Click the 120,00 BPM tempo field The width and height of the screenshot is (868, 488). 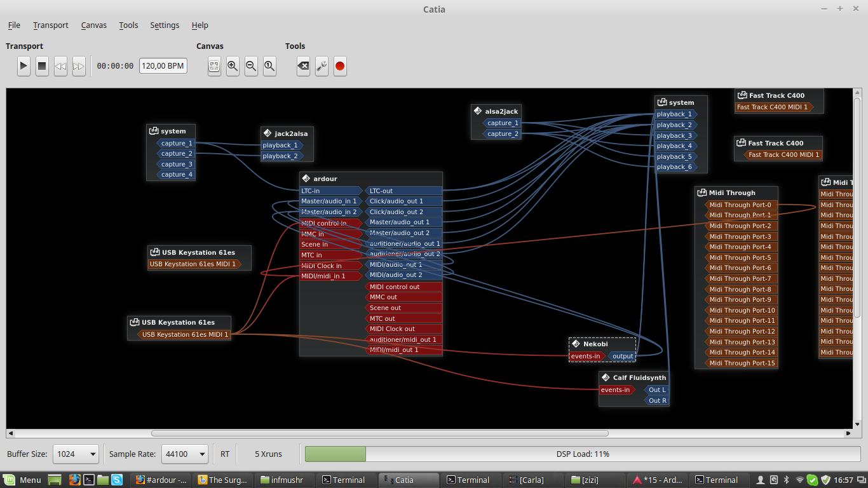point(163,65)
